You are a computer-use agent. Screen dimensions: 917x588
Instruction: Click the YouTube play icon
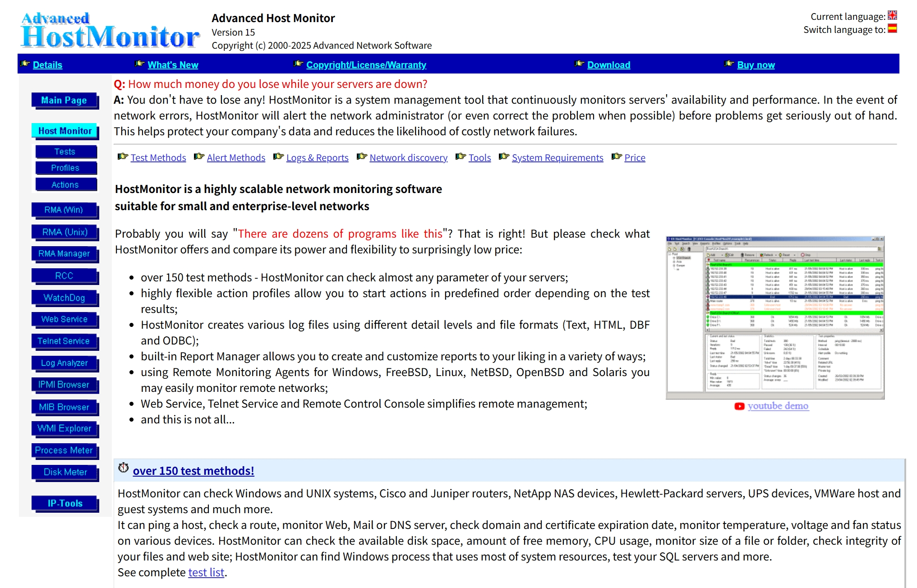click(x=739, y=406)
